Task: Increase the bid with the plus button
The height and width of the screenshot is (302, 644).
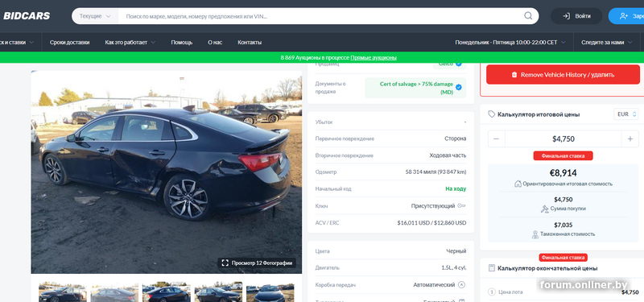Action: point(630,139)
